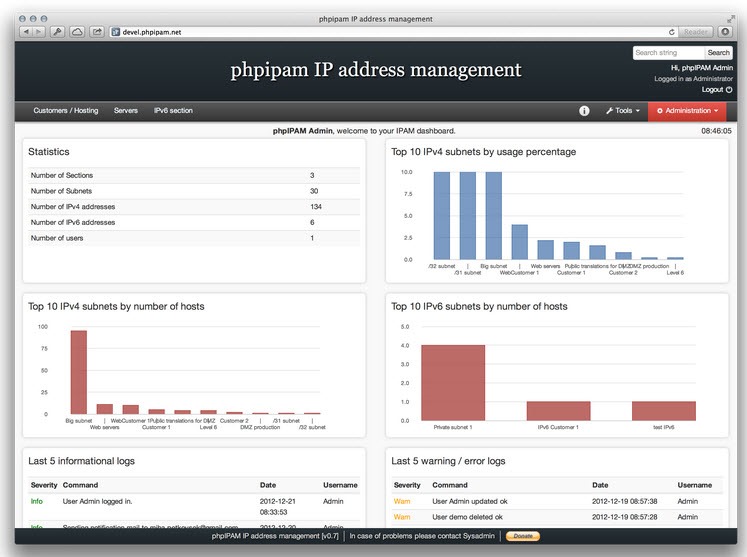Expand the Administration dropdown menu
The height and width of the screenshot is (557, 747).
pos(687,111)
